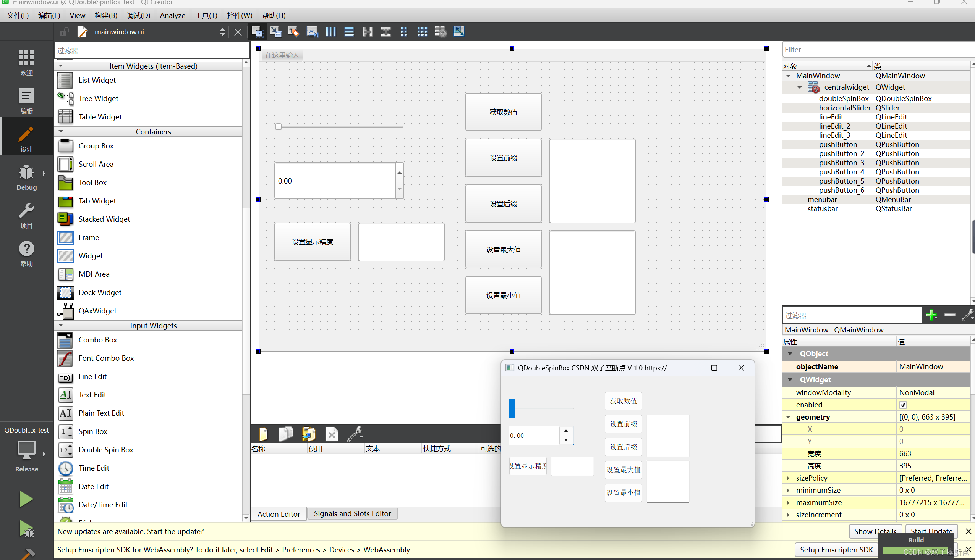This screenshot has height=560, width=975.
Task: Switch to Signals and Slots Editor tab
Action: (352, 513)
